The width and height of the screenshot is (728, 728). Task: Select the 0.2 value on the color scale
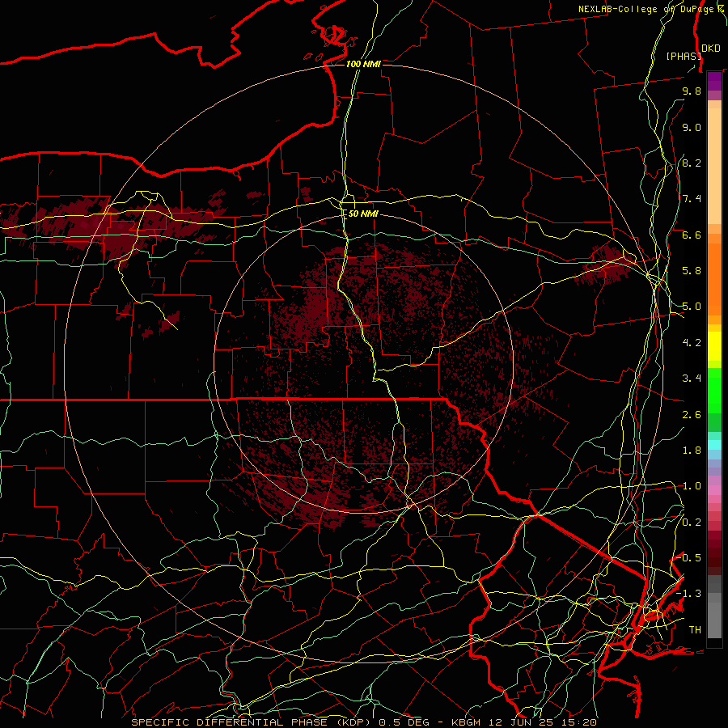coord(692,523)
